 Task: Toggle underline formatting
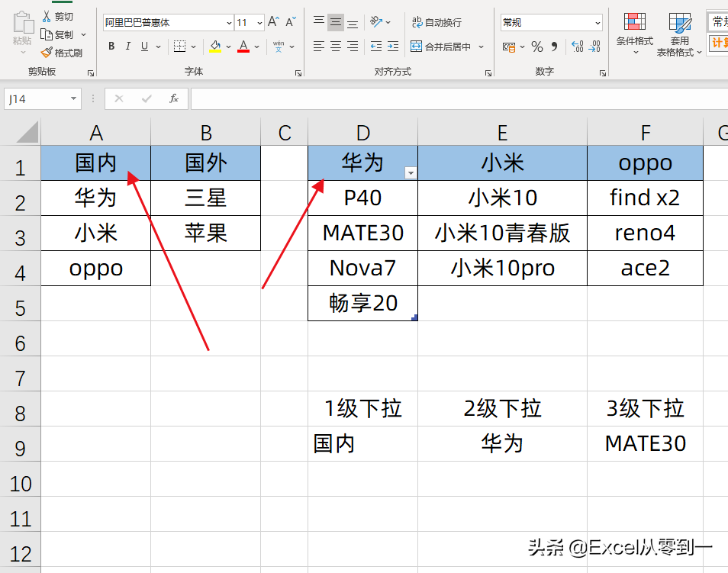[x=144, y=46]
